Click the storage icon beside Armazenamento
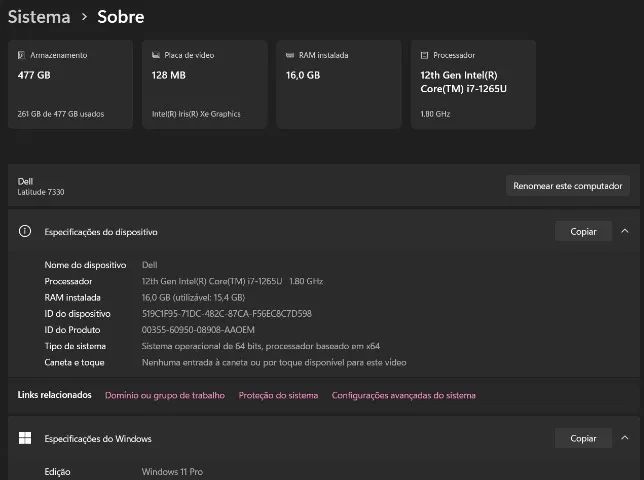Viewport: 644px width, 480px height. 21,55
